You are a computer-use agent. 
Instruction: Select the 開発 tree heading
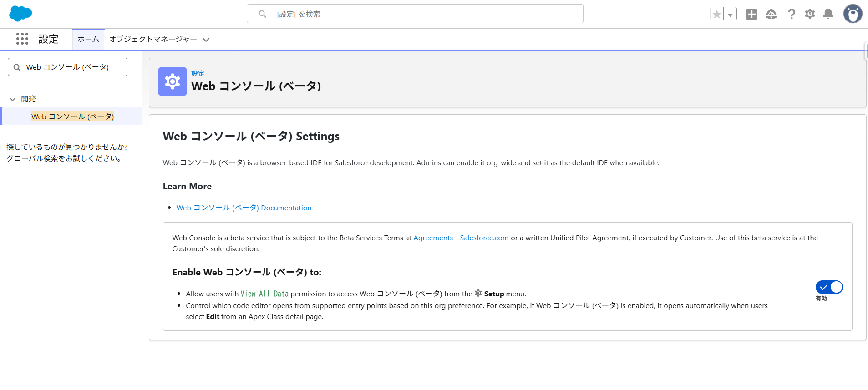click(28, 99)
